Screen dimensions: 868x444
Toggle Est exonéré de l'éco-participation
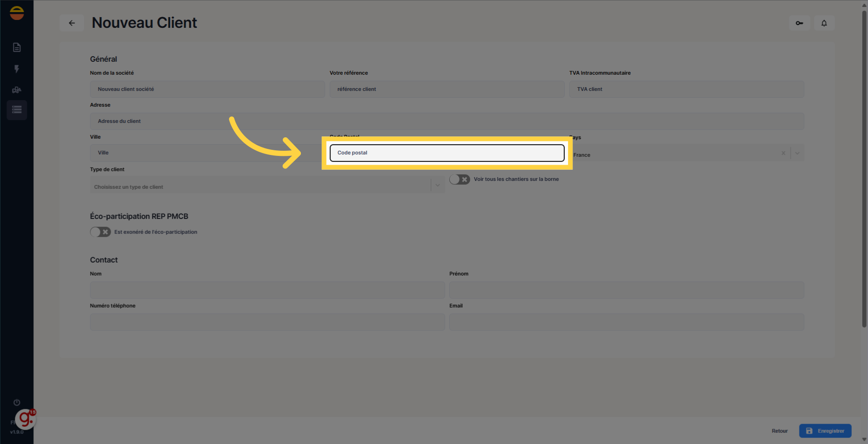tap(100, 232)
